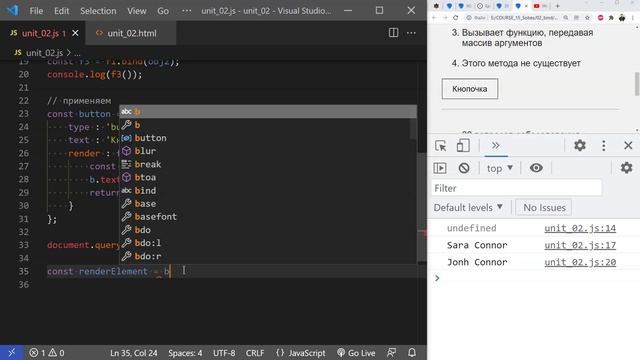Create live expression with eye icon
Viewport: 640px width, 360px height.
click(x=536, y=168)
